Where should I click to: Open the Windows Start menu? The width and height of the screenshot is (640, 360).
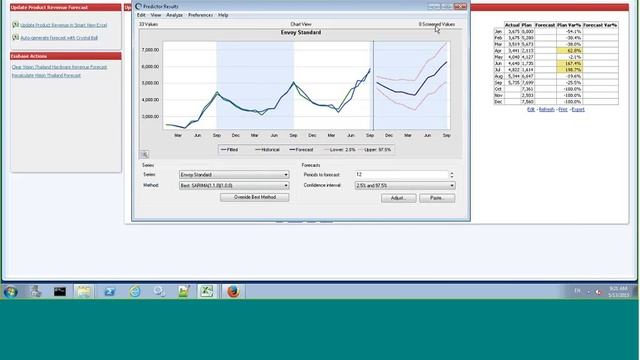[x=11, y=291]
